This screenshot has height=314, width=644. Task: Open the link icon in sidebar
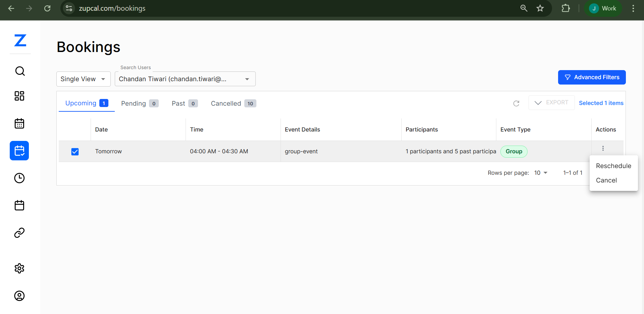(19, 233)
